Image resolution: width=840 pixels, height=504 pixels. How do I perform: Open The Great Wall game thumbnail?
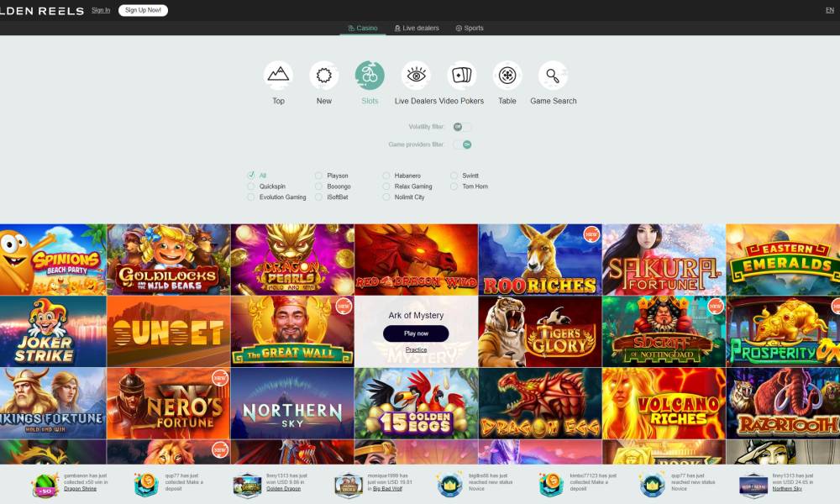(292, 332)
